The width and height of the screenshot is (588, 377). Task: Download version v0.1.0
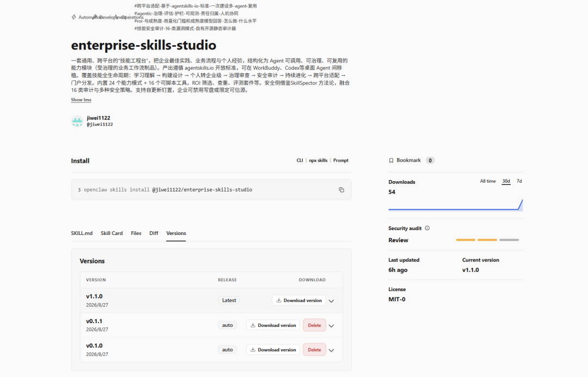pos(273,350)
